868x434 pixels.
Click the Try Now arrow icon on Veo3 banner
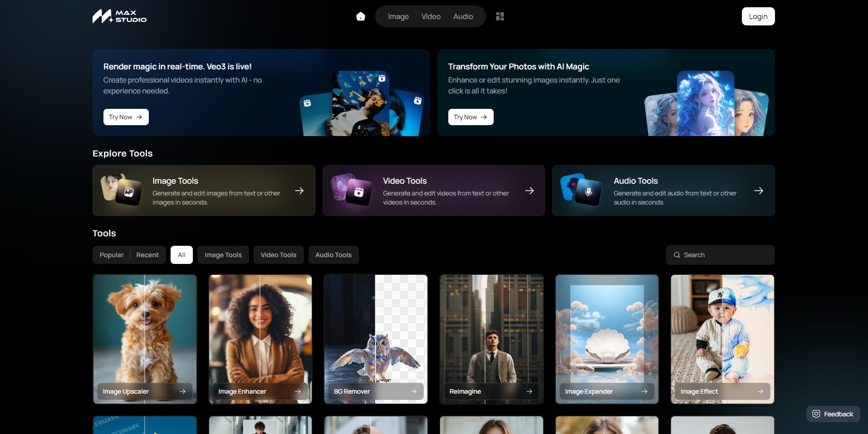coord(139,117)
